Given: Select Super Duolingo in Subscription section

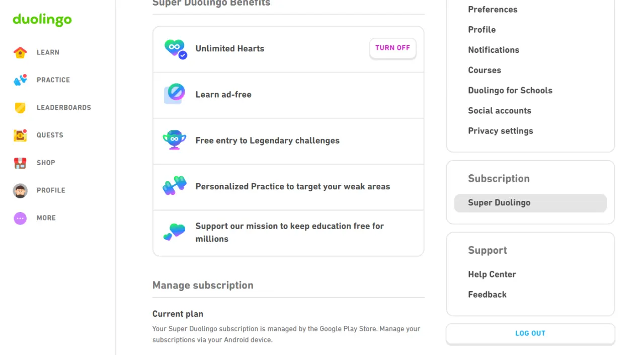Looking at the screenshot, I should (530, 203).
